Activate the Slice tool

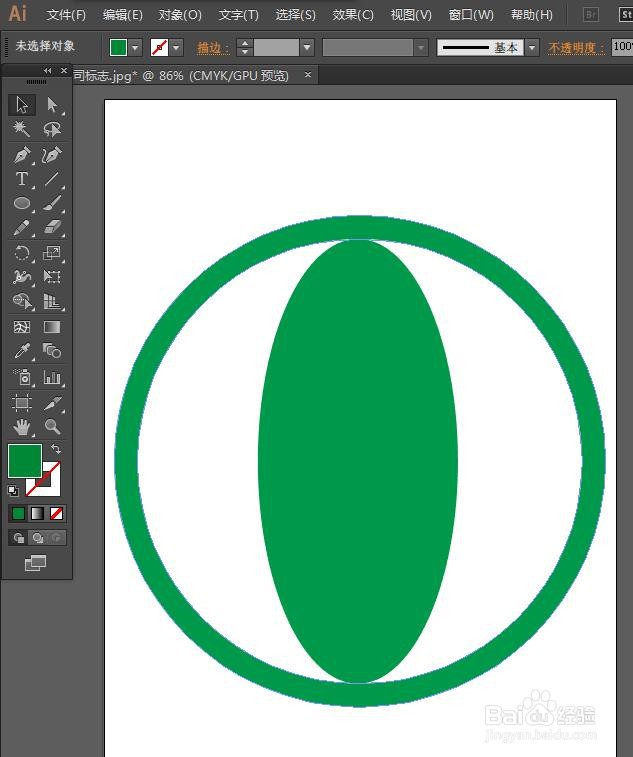[52, 403]
